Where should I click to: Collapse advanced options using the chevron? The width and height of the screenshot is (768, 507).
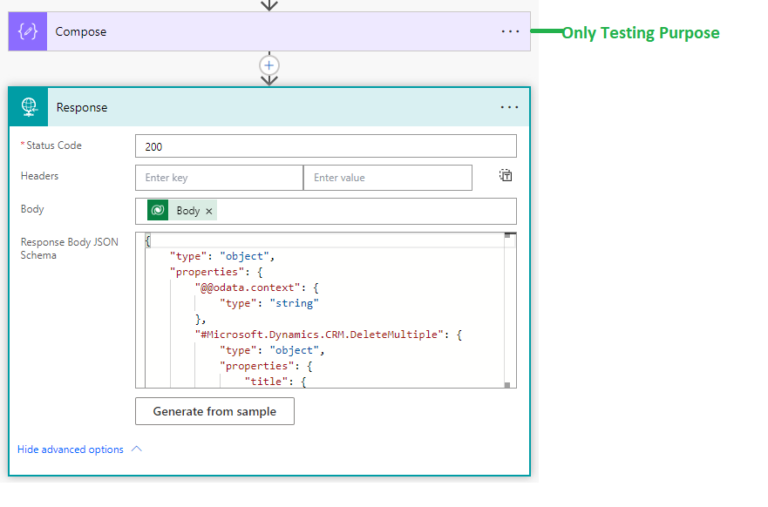pyautogui.click(x=137, y=449)
